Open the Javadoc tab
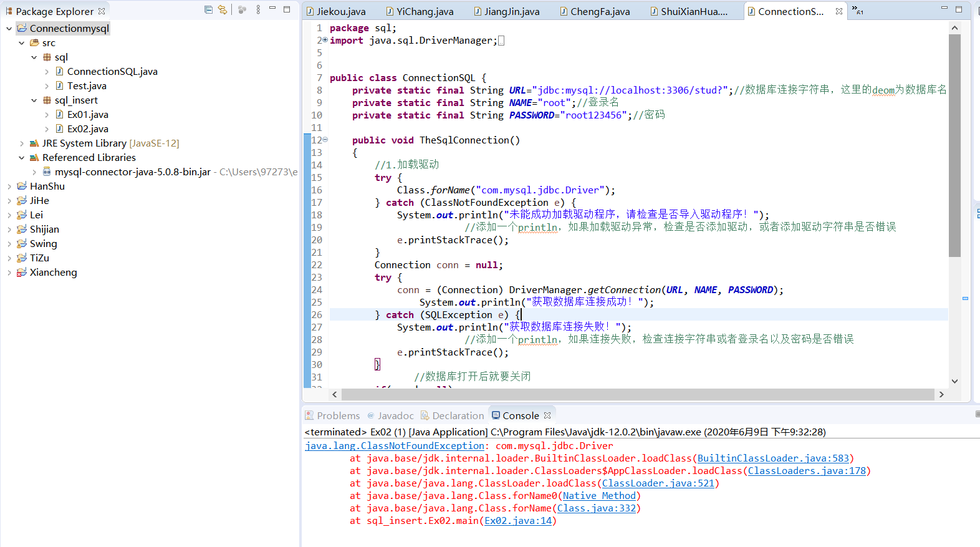Image resolution: width=980 pixels, height=547 pixels. tap(391, 415)
